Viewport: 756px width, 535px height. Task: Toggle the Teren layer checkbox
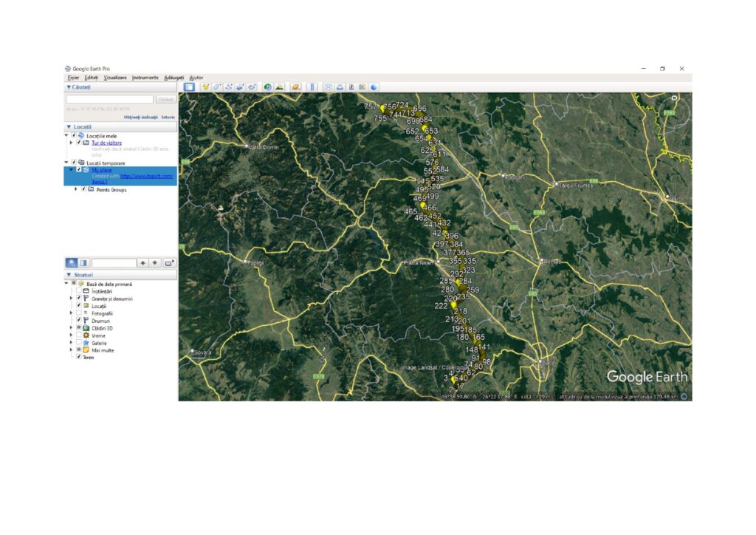[x=78, y=357]
